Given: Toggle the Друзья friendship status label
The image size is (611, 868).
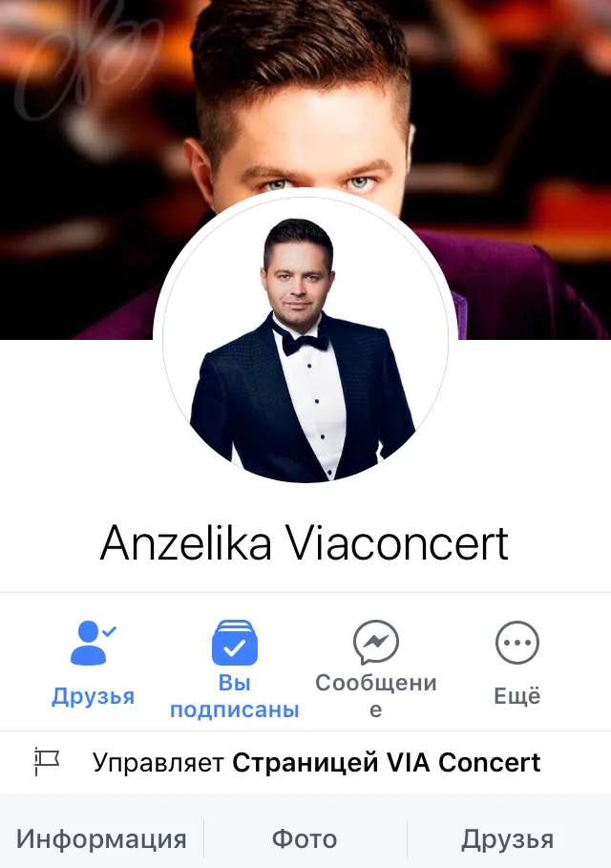Looking at the screenshot, I should click(x=93, y=696).
